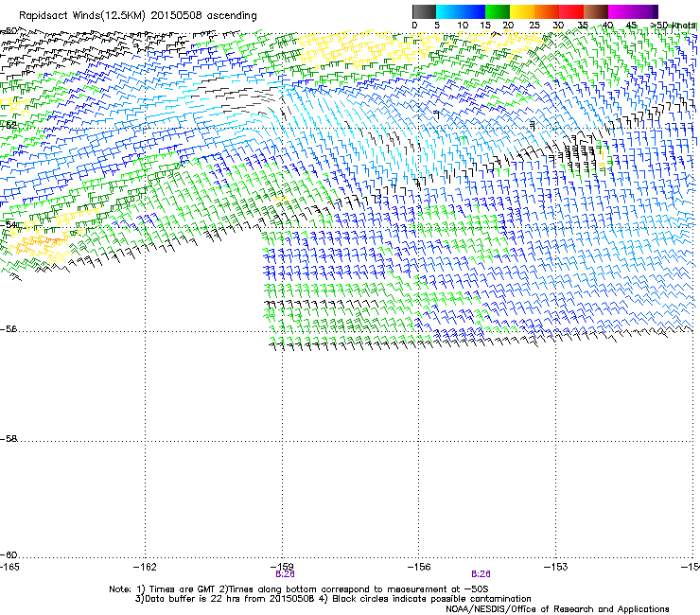Click the purple time stamp right of -156
This screenshot has height=615, width=700.
pos(481,574)
